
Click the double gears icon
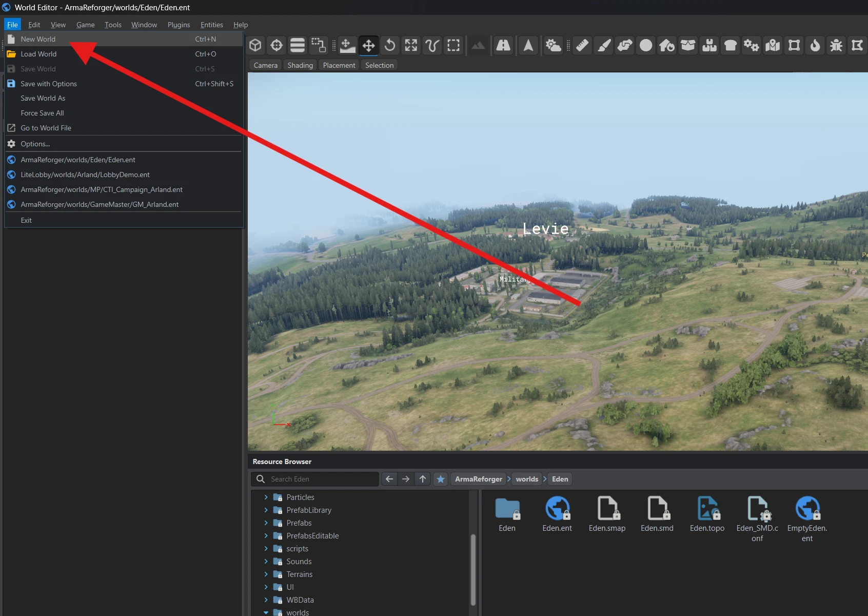pos(752,46)
